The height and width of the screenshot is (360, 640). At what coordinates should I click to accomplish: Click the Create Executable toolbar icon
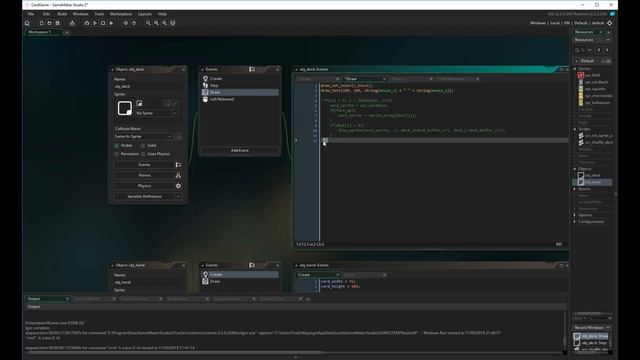point(72,23)
